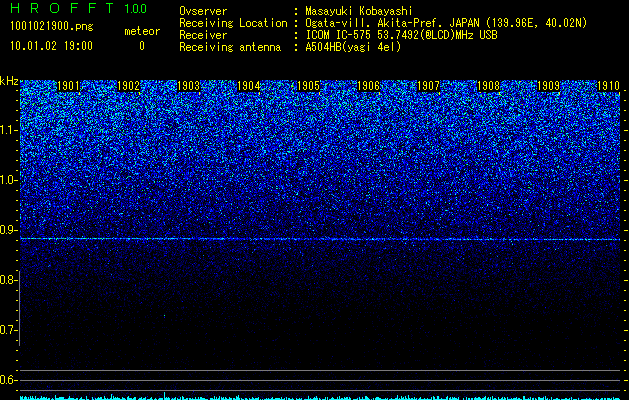
Task: Select the version number 1.0.0
Action: (135, 8)
